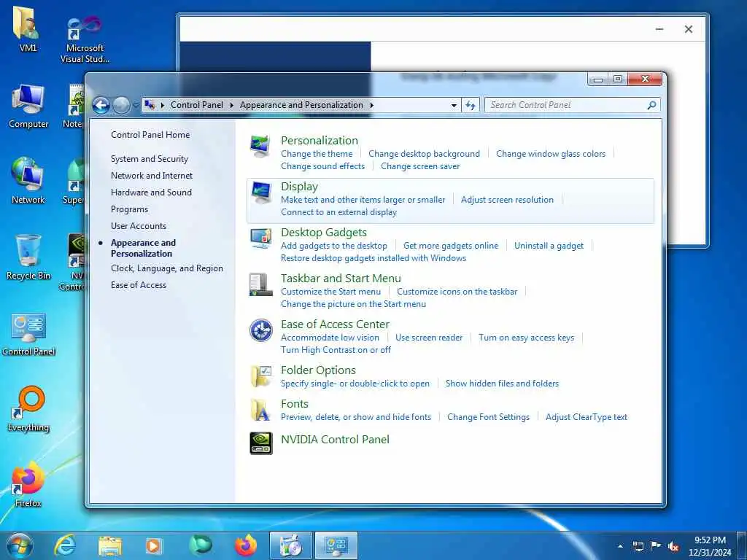
Task: Open the clock showing 9:52 PM
Action: 710,546
